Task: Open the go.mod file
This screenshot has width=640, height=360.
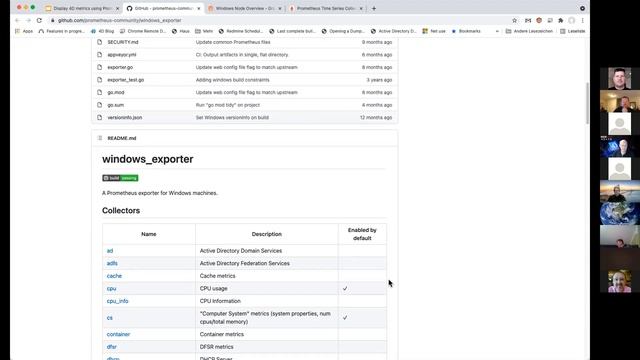Action: click(x=116, y=93)
